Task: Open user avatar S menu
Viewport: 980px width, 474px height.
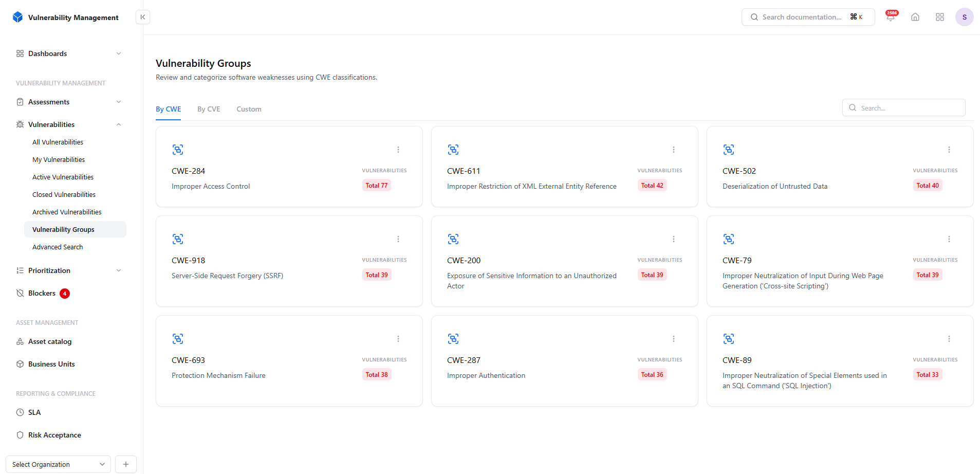Action: (965, 17)
